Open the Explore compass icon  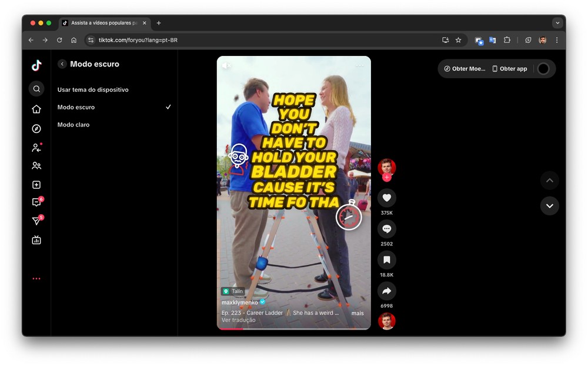click(x=36, y=129)
